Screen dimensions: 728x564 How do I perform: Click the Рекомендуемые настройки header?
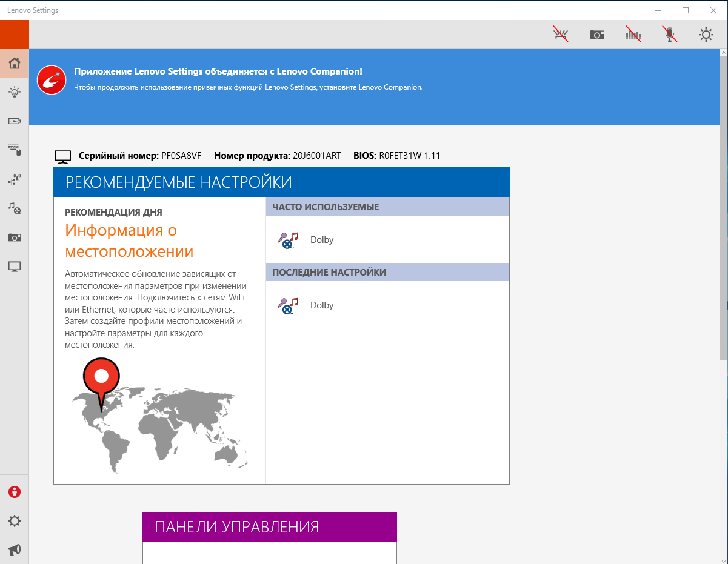coord(281,182)
